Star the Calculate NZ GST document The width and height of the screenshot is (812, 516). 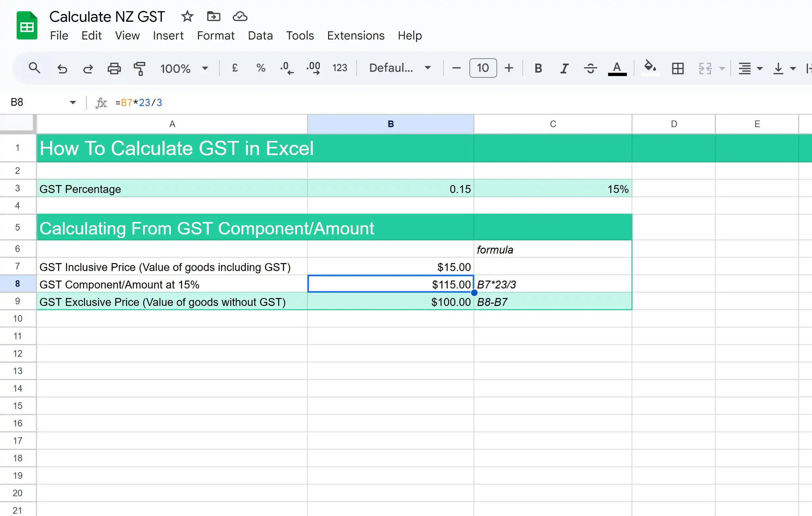[x=187, y=16]
